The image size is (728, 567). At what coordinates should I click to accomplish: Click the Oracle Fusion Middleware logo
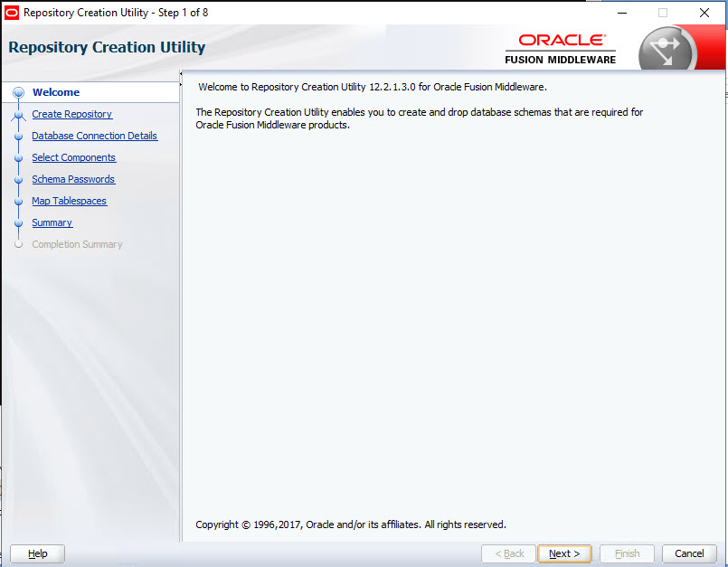[561, 49]
